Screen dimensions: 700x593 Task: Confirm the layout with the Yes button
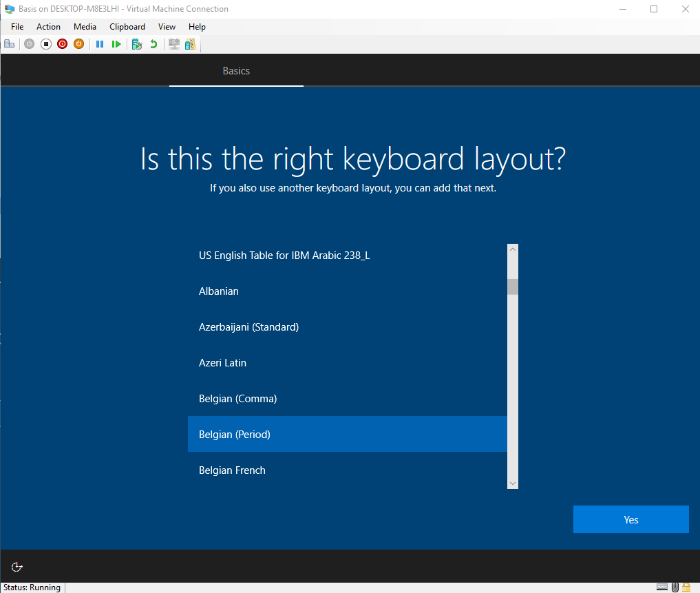click(630, 519)
